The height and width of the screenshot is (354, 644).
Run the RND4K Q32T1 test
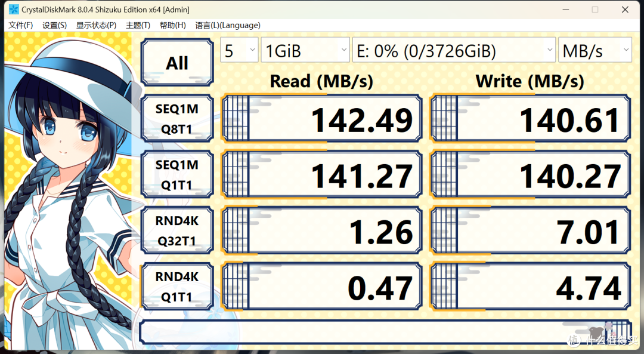[177, 230]
